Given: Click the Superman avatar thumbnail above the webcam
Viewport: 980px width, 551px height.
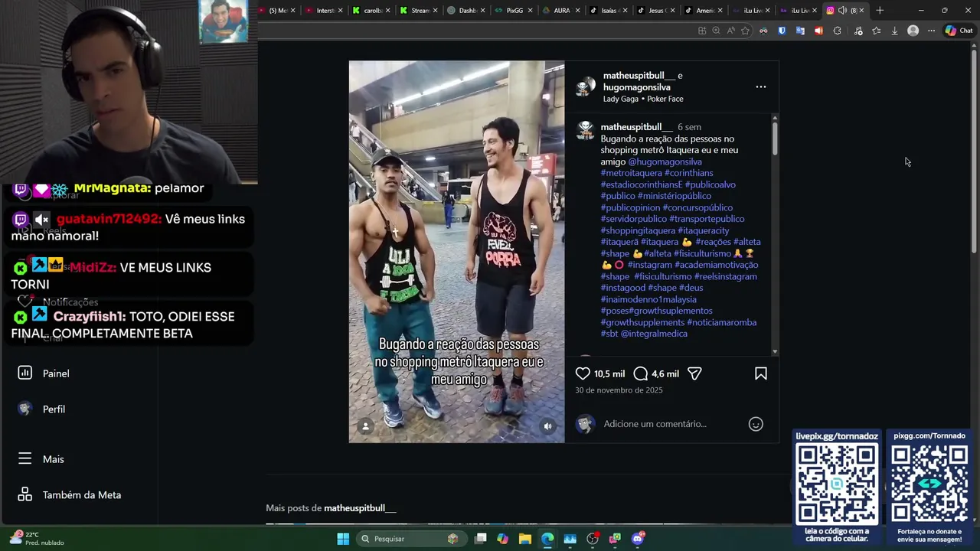Looking at the screenshot, I should pyautogui.click(x=224, y=21).
